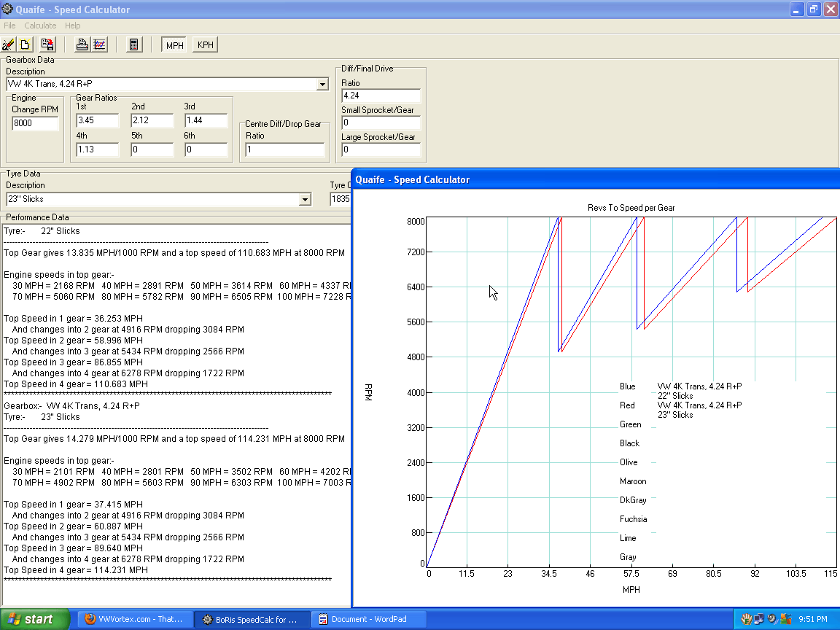Click "Gearbox:- VW 4K Trans, 4.24 R+P" line
Image resolution: width=840 pixels, height=630 pixels.
click(71, 406)
